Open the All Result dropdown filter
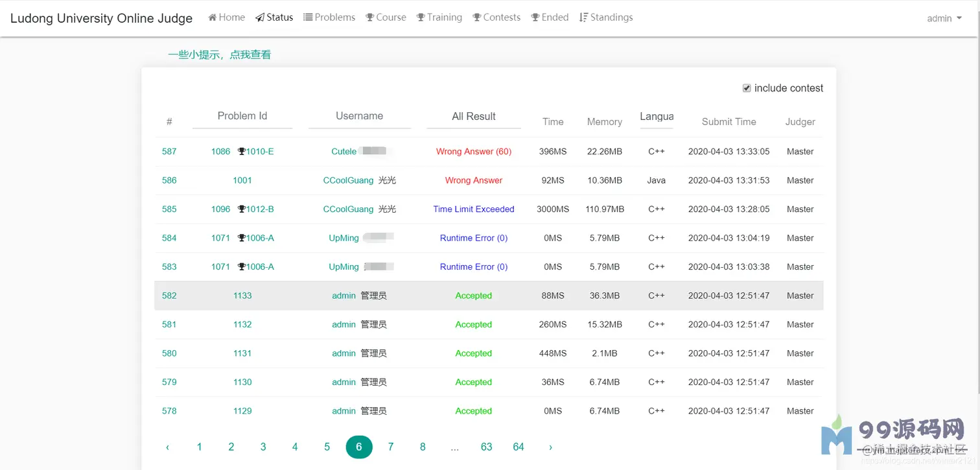The height and width of the screenshot is (470, 980). (474, 117)
